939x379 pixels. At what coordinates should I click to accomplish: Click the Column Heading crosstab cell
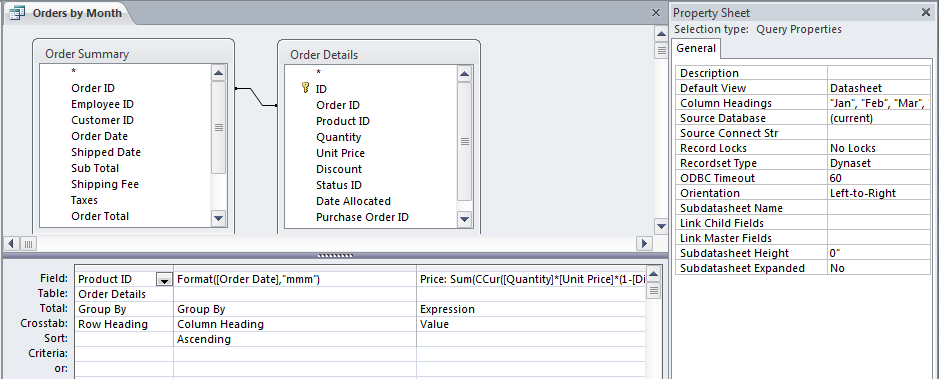point(295,325)
